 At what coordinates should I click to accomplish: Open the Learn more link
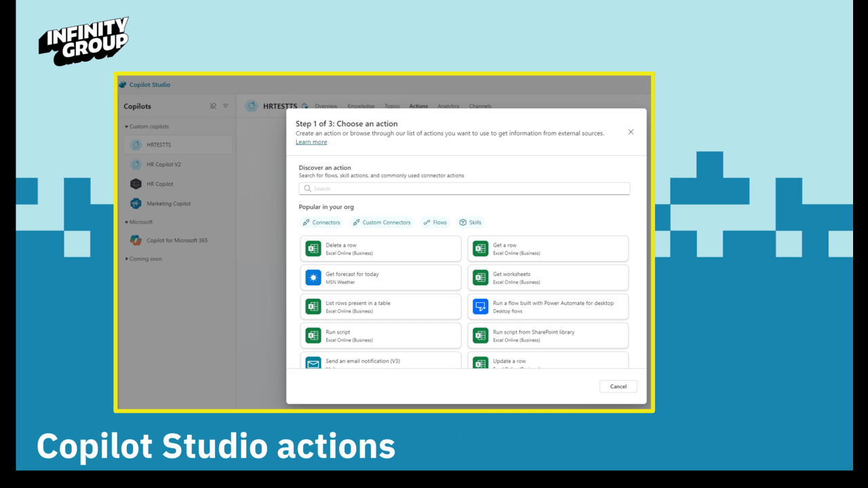coord(311,142)
